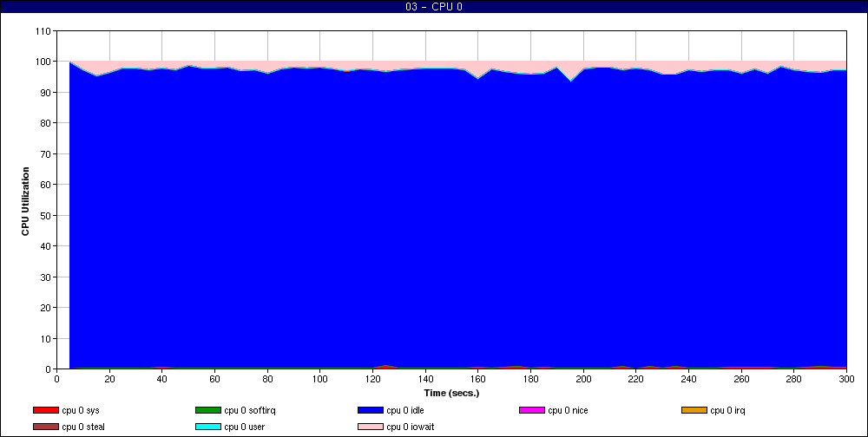
Task: Click the blue cpu 0 idle legend swatch
Action: (x=371, y=410)
